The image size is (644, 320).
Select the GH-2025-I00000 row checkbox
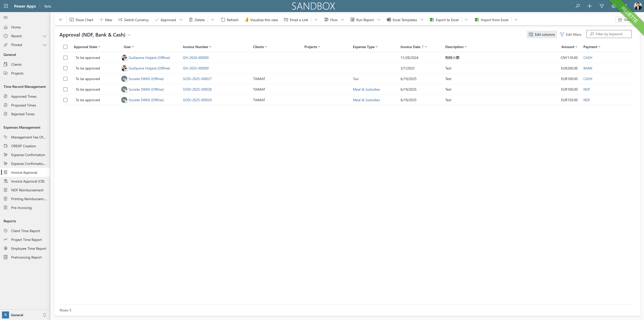coord(65,68)
